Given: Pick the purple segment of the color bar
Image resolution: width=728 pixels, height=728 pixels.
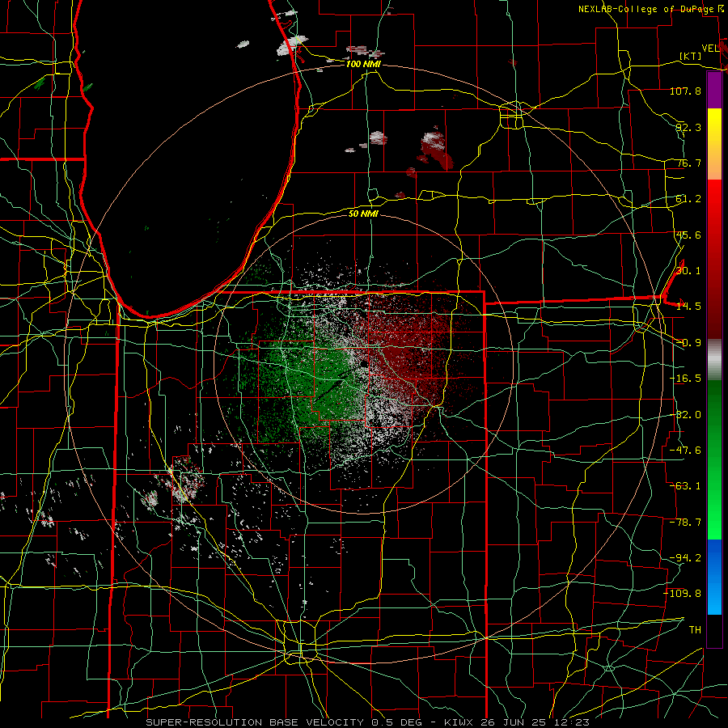Looking at the screenshot, I should pos(714,91).
